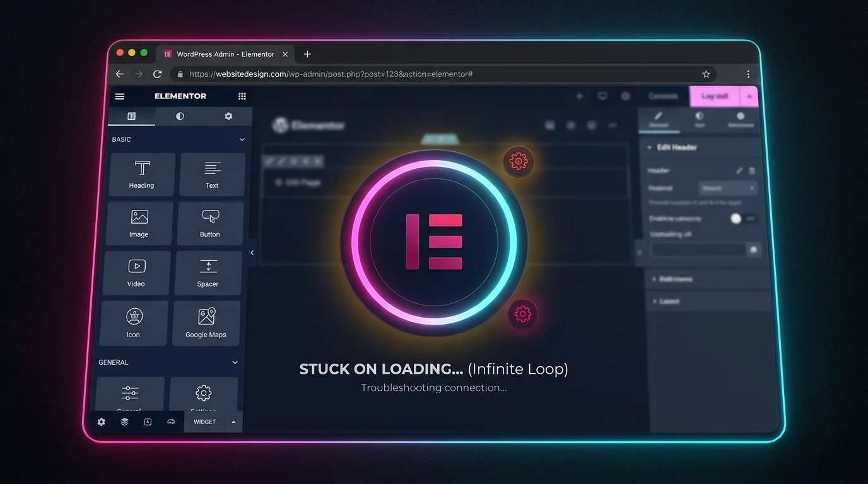
Task: Open a new browser tab
Action: tap(307, 54)
